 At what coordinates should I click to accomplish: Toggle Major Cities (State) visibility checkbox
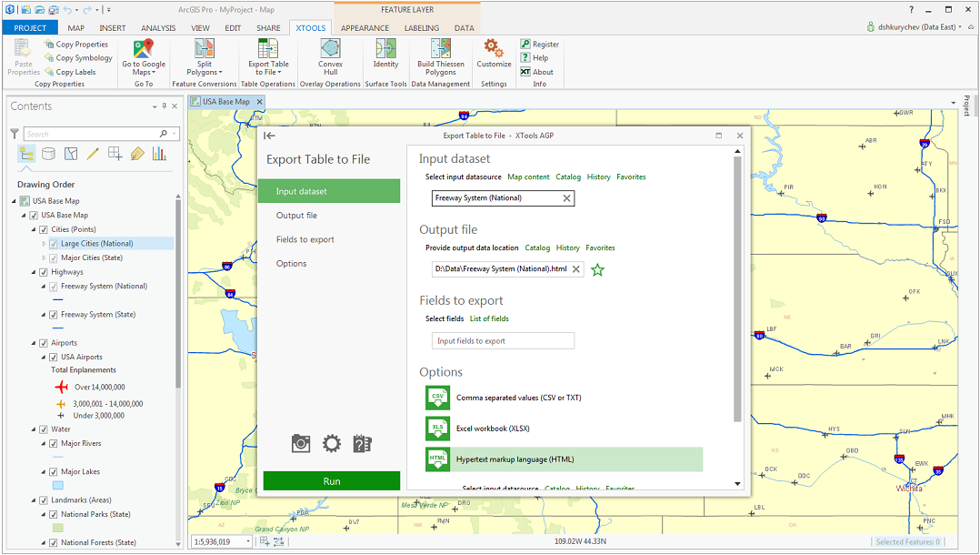(53, 257)
